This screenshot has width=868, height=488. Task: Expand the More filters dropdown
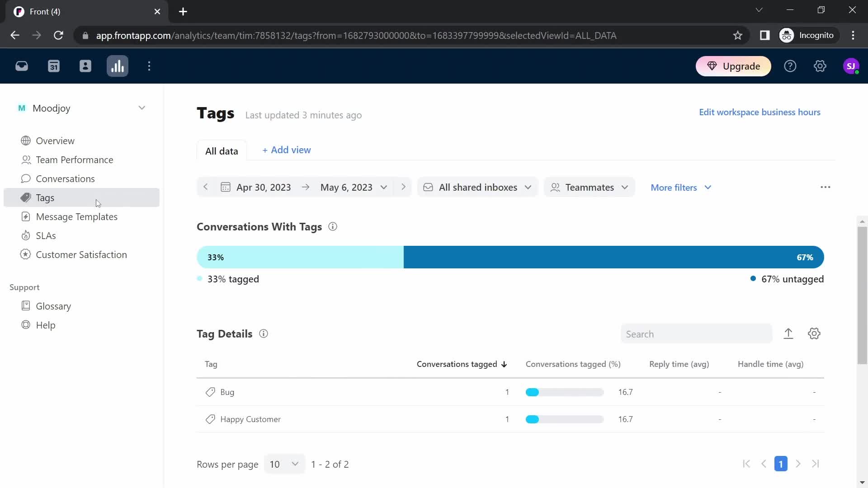681,187
